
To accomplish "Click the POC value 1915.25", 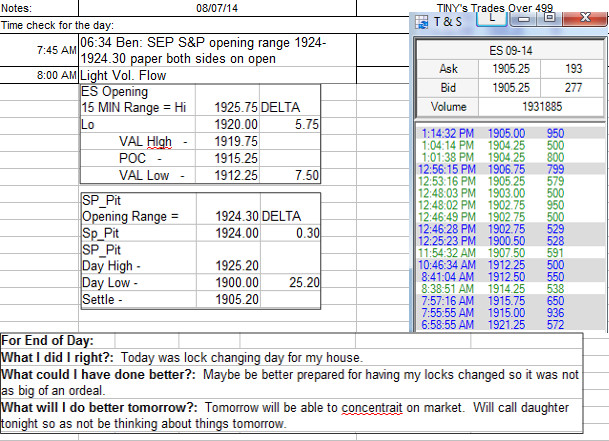I will 228,159.
